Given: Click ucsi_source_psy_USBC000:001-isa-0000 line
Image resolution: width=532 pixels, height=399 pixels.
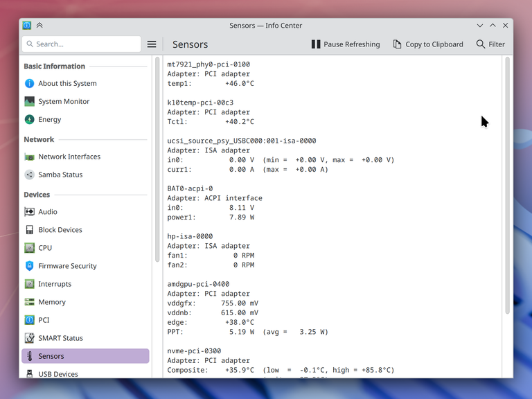Looking at the screenshot, I should click(x=242, y=141).
